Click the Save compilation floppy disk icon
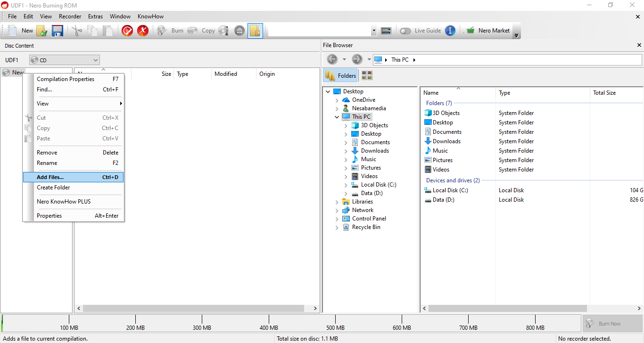Viewport: 644px width, 343px height. point(58,31)
